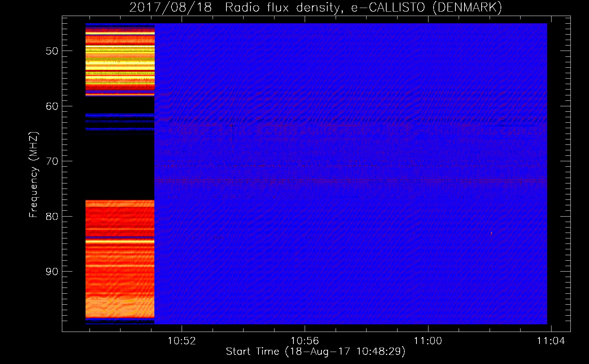Click the 'Frequency (MHZ)' axis label
The width and height of the screenshot is (589, 364).
(33, 175)
